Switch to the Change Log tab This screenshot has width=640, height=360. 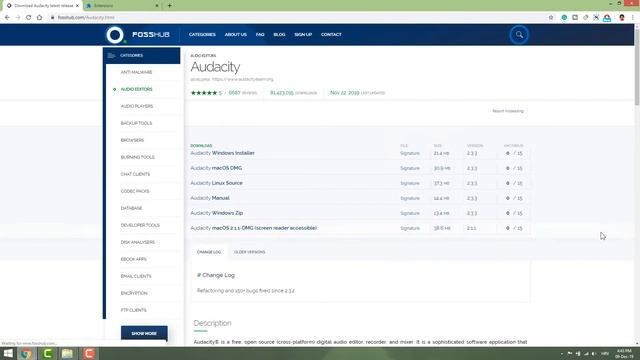pyautogui.click(x=209, y=252)
